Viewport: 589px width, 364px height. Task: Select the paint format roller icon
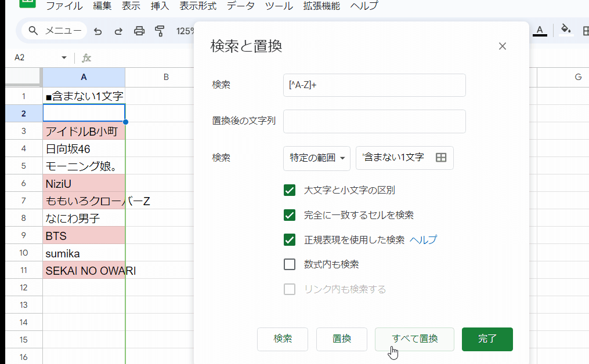tap(160, 31)
